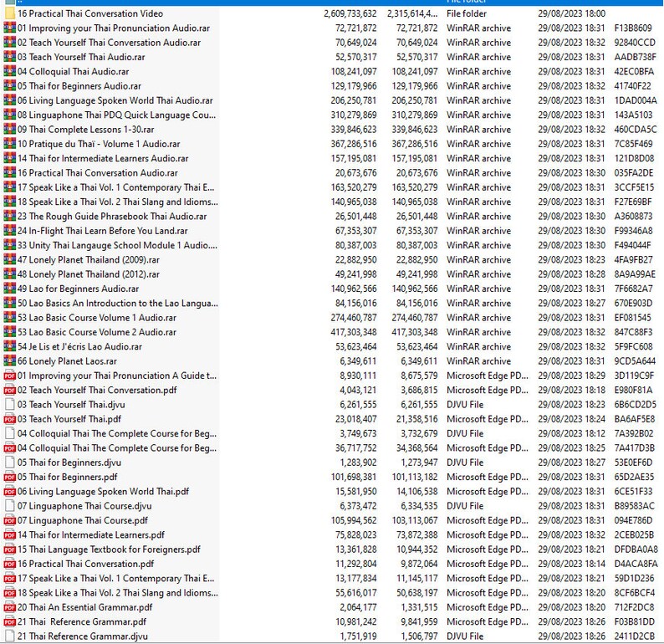Viewport: 664px width, 644px height.
Task: Click packed size 103,113,067 for Linguaphone Thai Course.pdf
Action: point(415,520)
